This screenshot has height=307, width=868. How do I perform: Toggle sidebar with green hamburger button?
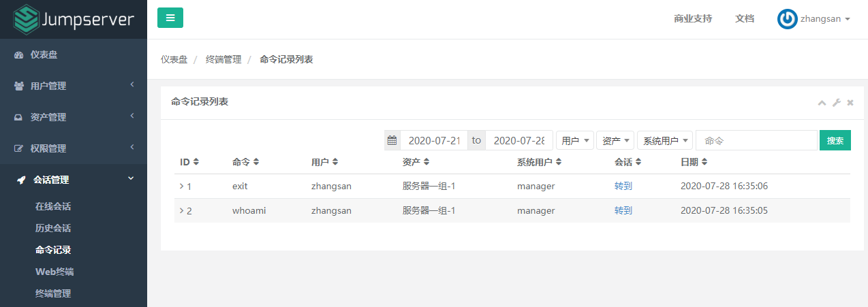(170, 18)
